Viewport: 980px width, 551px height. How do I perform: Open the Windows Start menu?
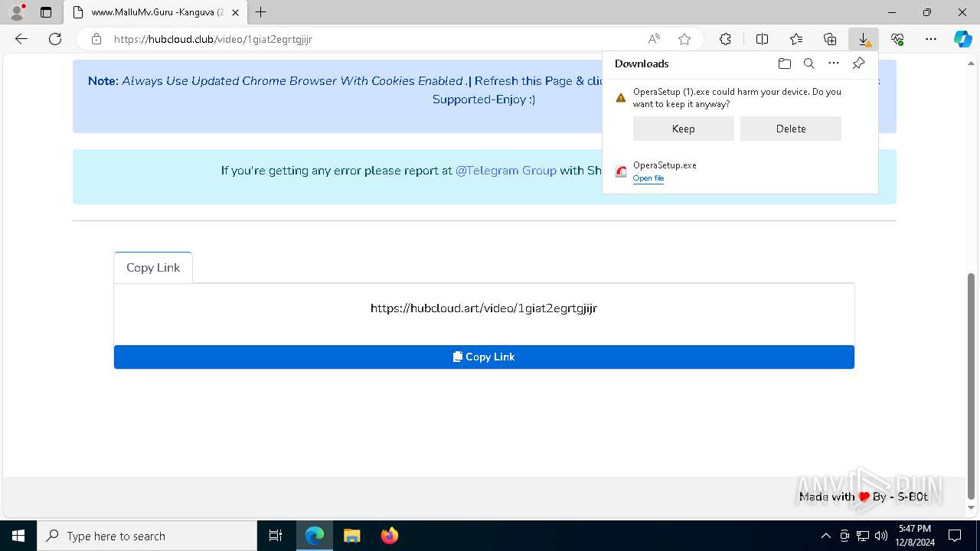(x=18, y=536)
